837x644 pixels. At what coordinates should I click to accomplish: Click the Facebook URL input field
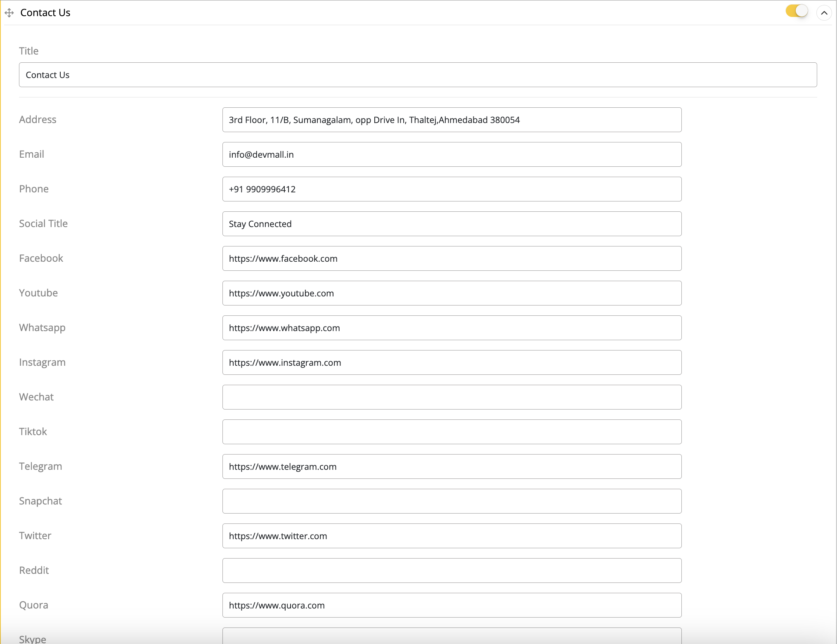(452, 258)
